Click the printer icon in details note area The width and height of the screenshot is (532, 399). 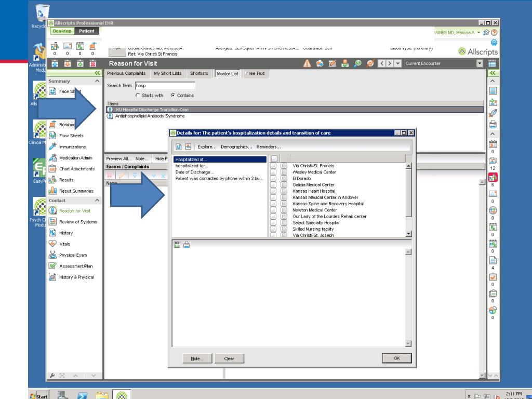pyautogui.click(x=187, y=245)
